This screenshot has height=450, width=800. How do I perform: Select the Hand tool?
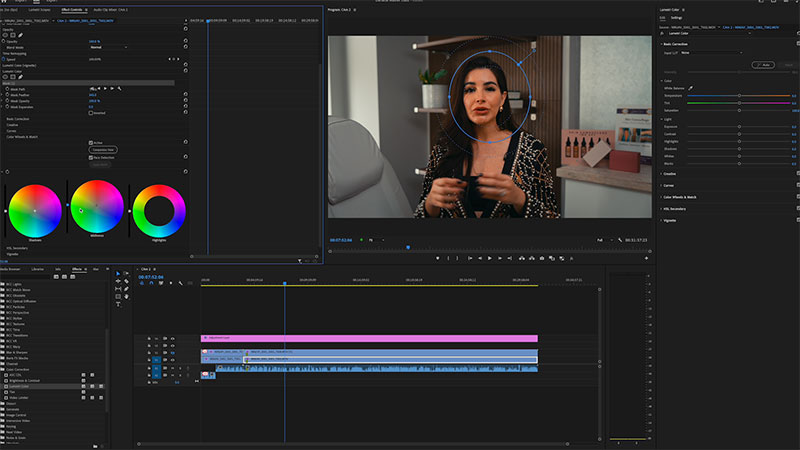(126, 296)
